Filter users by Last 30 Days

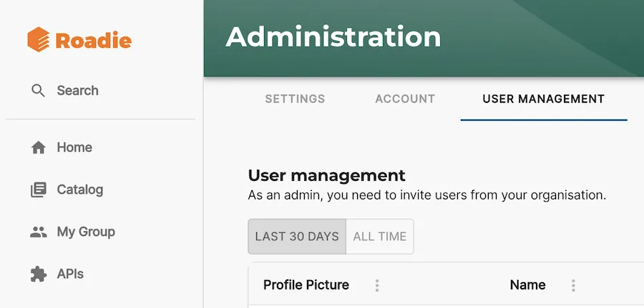coord(297,237)
